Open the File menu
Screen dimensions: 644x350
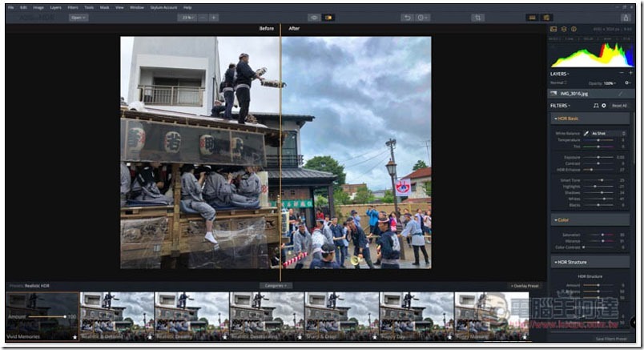click(10, 7)
